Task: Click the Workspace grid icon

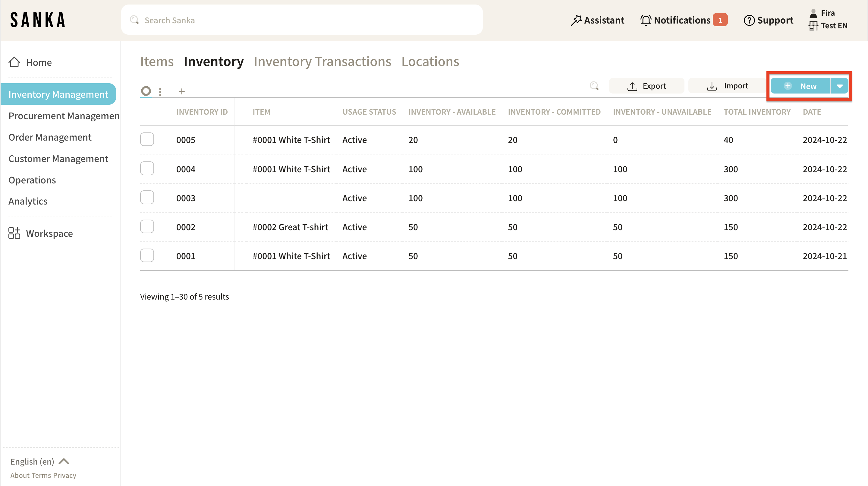Action: click(x=14, y=233)
